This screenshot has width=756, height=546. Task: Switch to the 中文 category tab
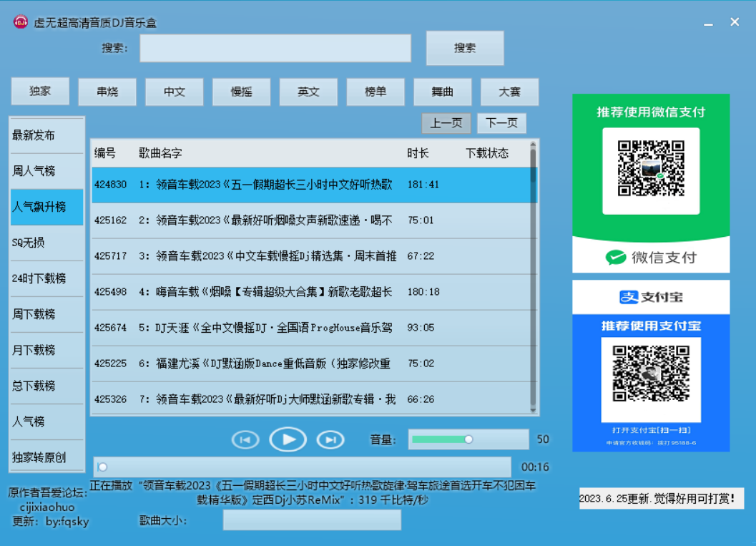pyautogui.click(x=174, y=92)
